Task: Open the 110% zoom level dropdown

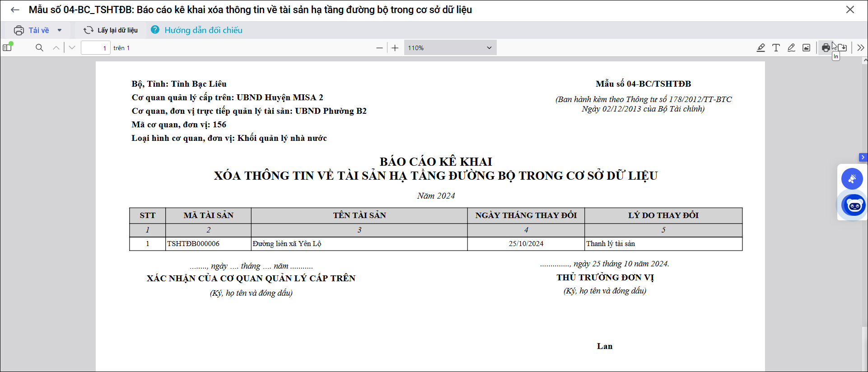Action: tap(450, 48)
